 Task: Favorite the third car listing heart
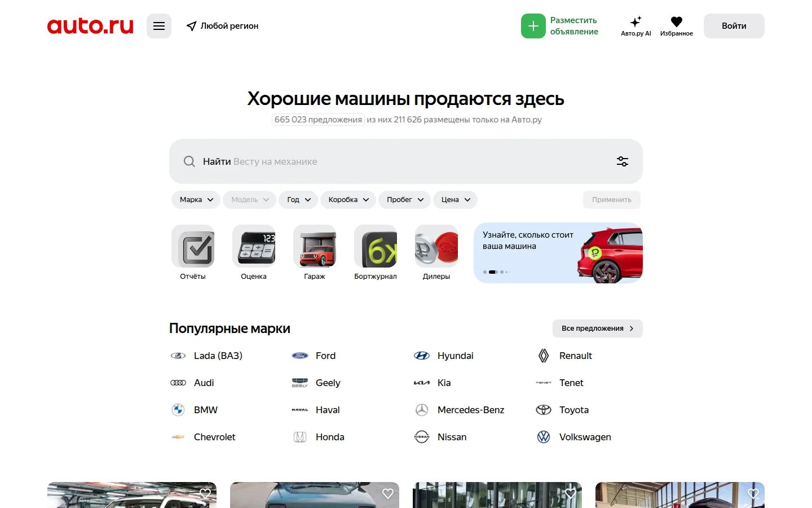point(571,493)
